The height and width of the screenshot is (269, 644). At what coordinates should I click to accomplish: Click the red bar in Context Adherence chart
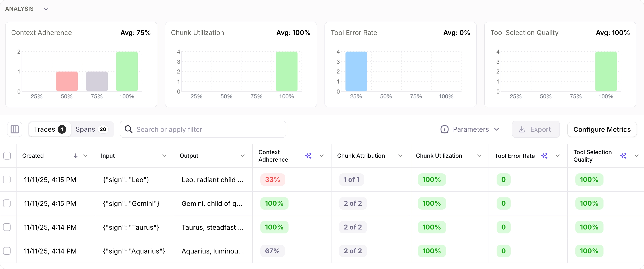point(67,81)
